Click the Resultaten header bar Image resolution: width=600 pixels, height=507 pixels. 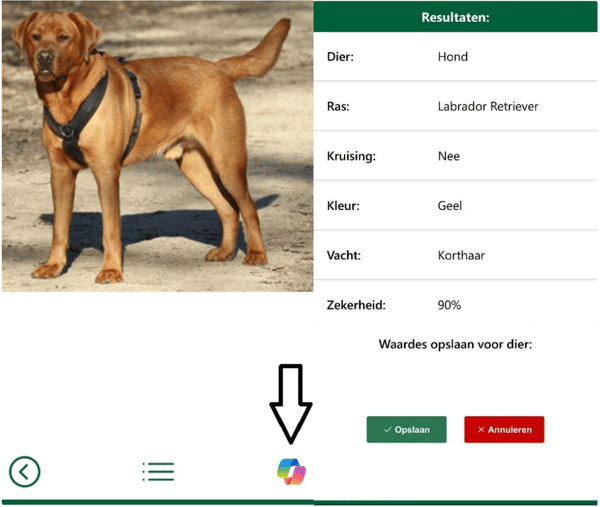455,17
